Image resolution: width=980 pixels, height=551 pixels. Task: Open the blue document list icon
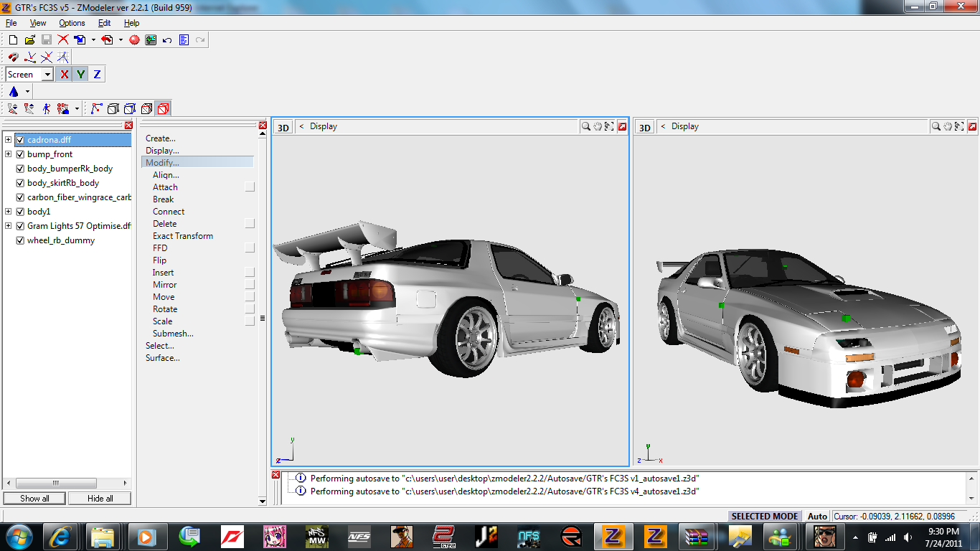click(x=184, y=40)
